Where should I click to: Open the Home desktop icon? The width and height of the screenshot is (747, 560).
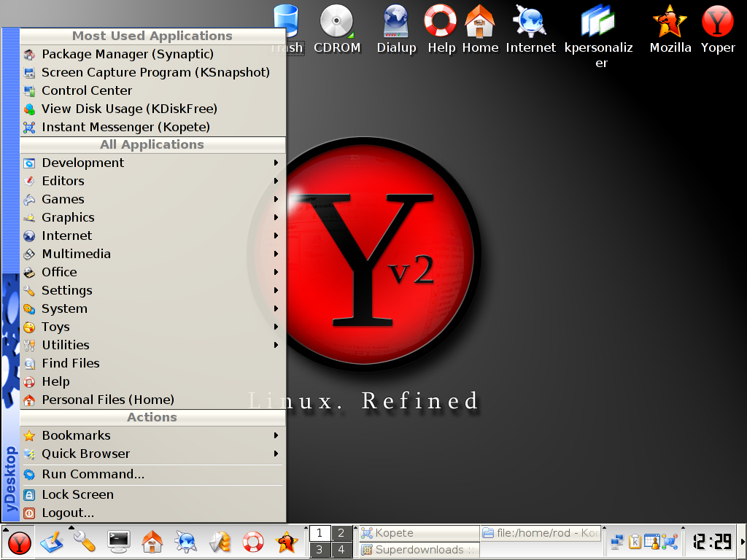tap(480, 28)
